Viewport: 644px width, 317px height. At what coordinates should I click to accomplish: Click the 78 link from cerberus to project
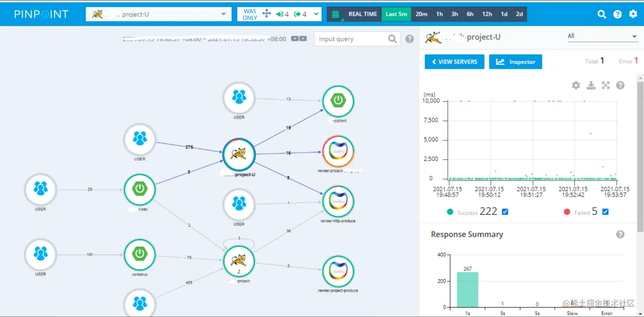189,258
